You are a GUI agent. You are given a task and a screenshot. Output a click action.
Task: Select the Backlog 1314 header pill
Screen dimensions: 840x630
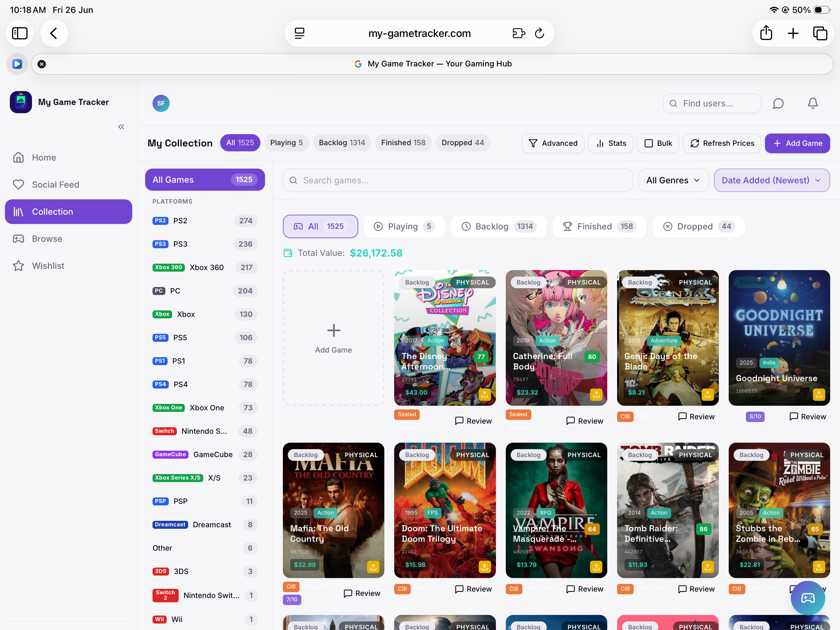342,142
